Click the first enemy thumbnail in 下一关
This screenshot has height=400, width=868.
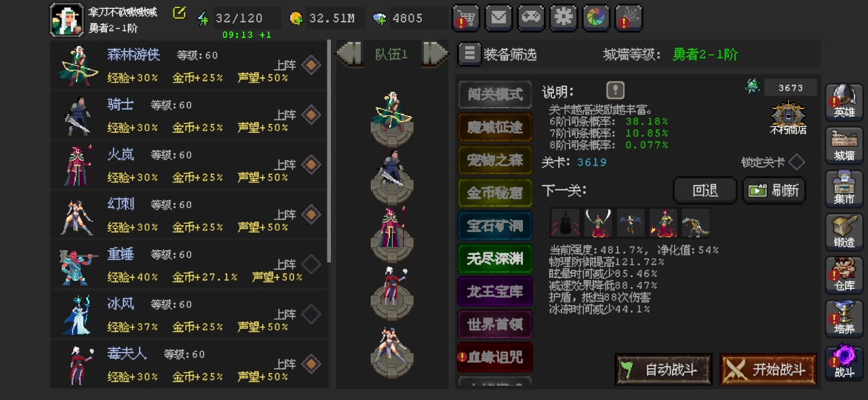565,222
